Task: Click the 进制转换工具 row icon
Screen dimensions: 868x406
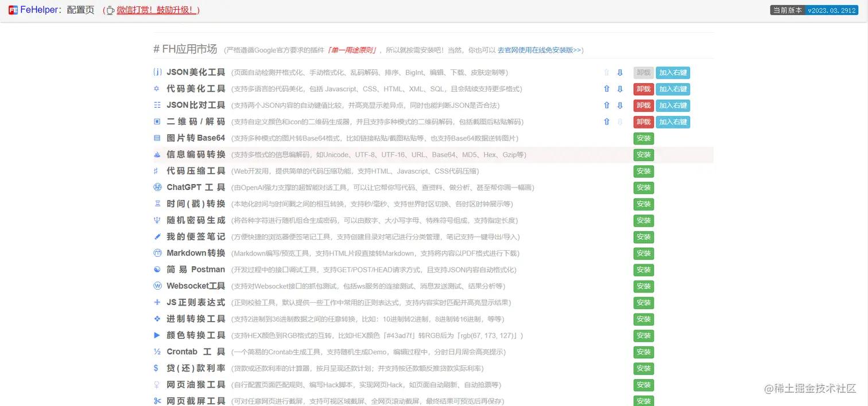Action: click(x=157, y=319)
